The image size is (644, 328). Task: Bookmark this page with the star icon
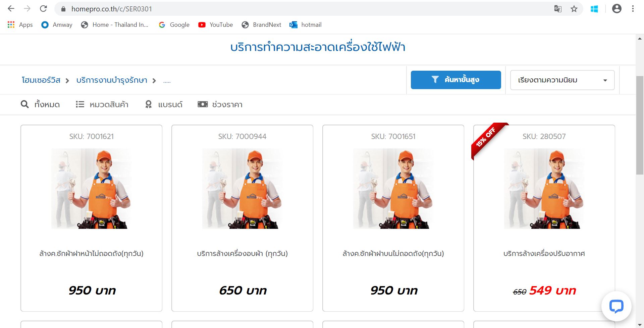[574, 9]
